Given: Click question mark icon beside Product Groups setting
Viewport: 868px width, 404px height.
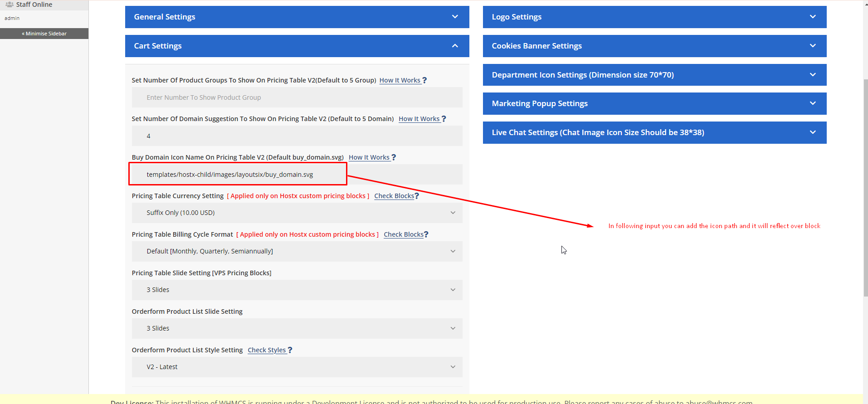Looking at the screenshot, I should (424, 80).
